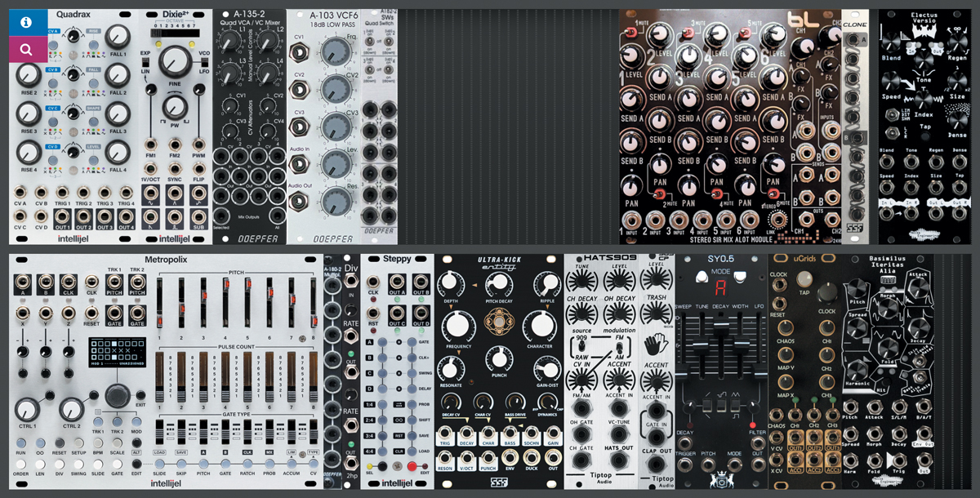980x498 pixels.
Task: Click Metropolix CTRL 1 knob
Action: point(28,408)
